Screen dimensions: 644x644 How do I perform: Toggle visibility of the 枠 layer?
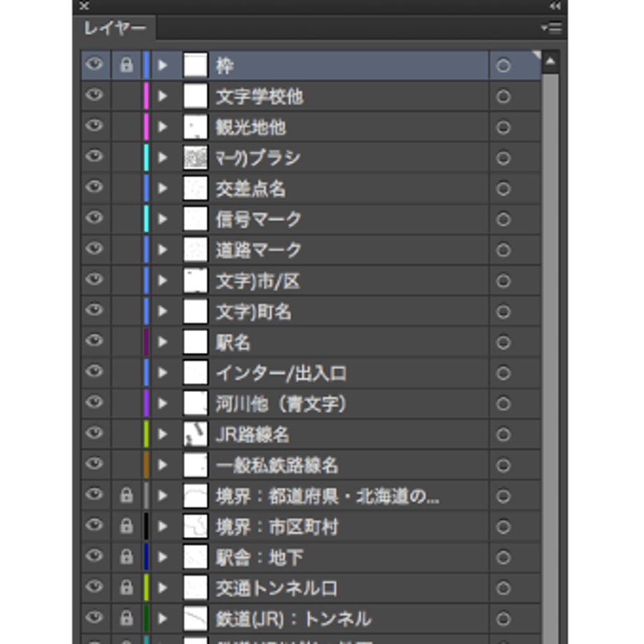94,64
